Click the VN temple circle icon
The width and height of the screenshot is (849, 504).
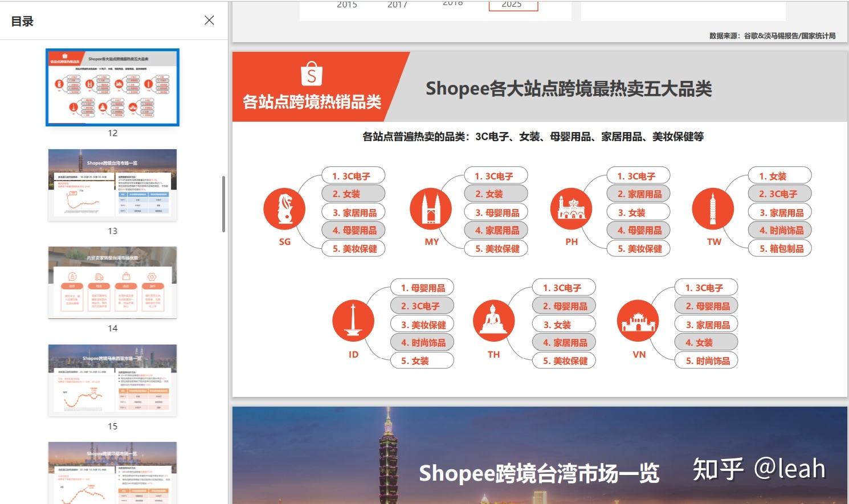pos(638,321)
